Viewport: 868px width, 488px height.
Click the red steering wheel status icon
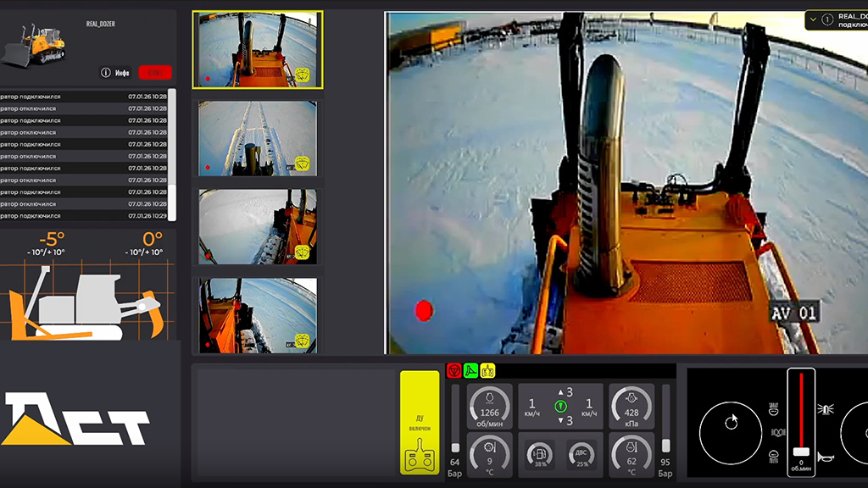[x=453, y=370]
